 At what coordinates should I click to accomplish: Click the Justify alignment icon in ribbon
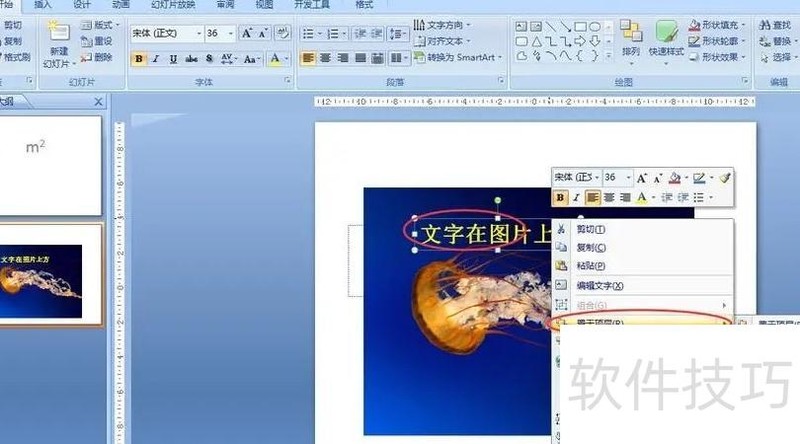(x=361, y=58)
